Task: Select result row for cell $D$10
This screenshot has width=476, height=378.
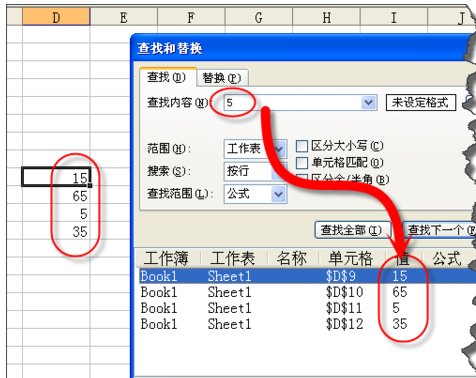Action: point(307,292)
